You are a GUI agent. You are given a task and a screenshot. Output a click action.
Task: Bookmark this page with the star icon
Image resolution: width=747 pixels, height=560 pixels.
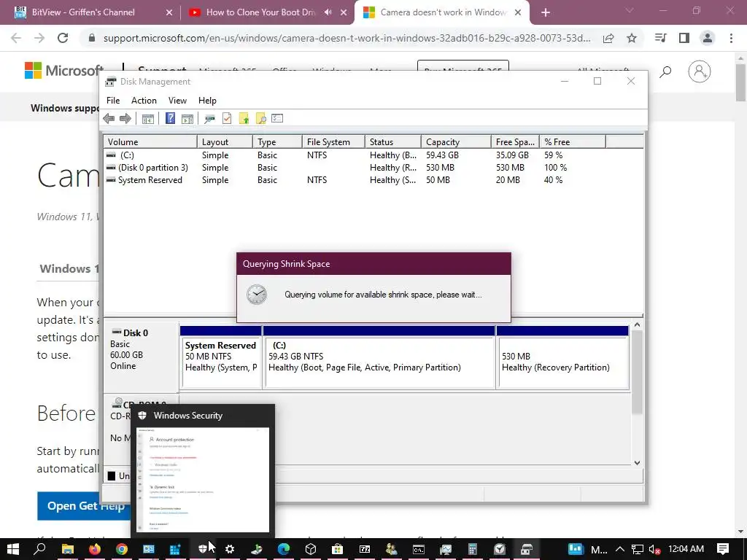tap(632, 38)
